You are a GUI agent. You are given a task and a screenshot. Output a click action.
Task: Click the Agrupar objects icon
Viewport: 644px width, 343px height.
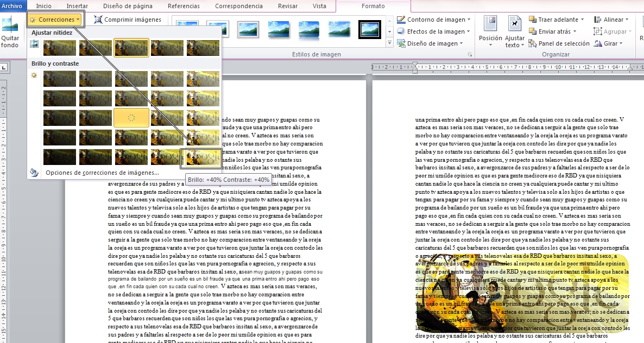[598, 31]
